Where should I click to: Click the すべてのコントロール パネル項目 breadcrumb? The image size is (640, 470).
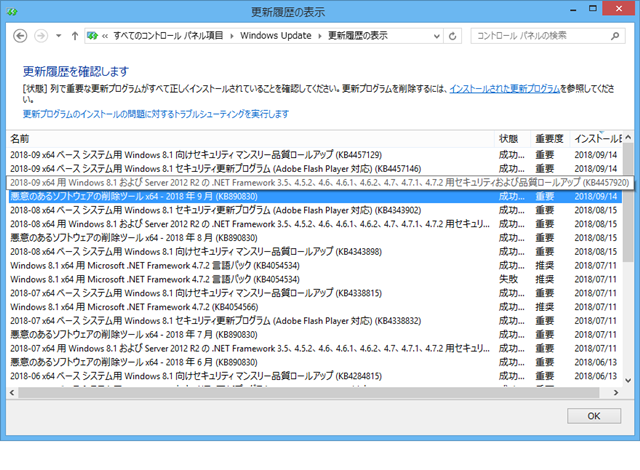point(168,36)
